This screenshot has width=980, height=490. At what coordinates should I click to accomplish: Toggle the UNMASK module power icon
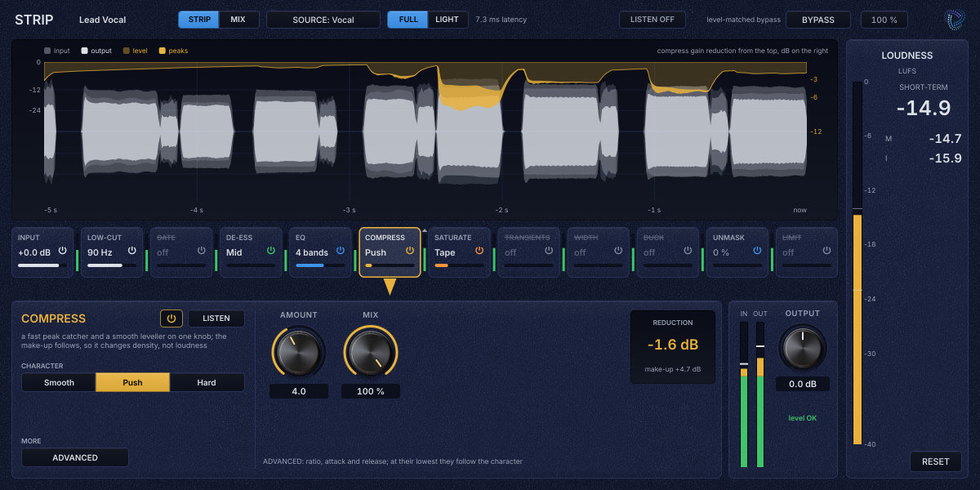757,251
